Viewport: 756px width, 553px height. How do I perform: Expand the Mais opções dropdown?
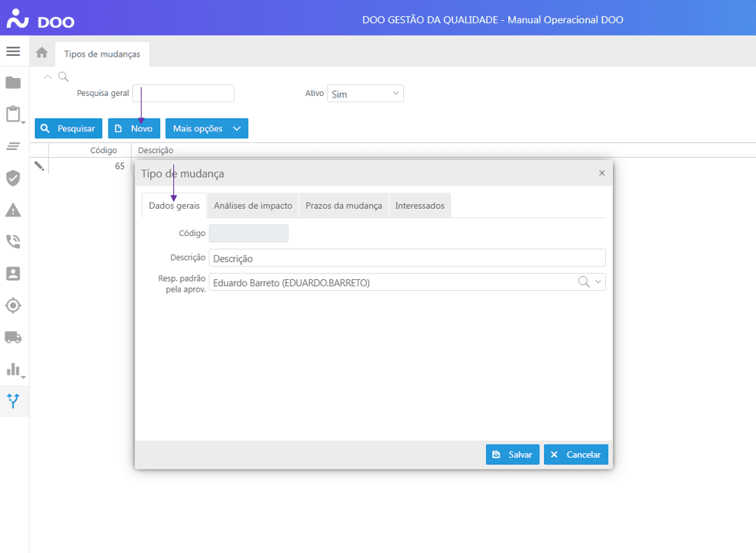(207, 128)
